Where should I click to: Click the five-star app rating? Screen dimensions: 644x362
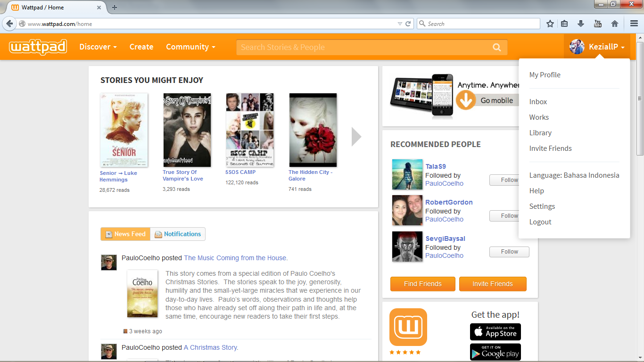[405, 352]
